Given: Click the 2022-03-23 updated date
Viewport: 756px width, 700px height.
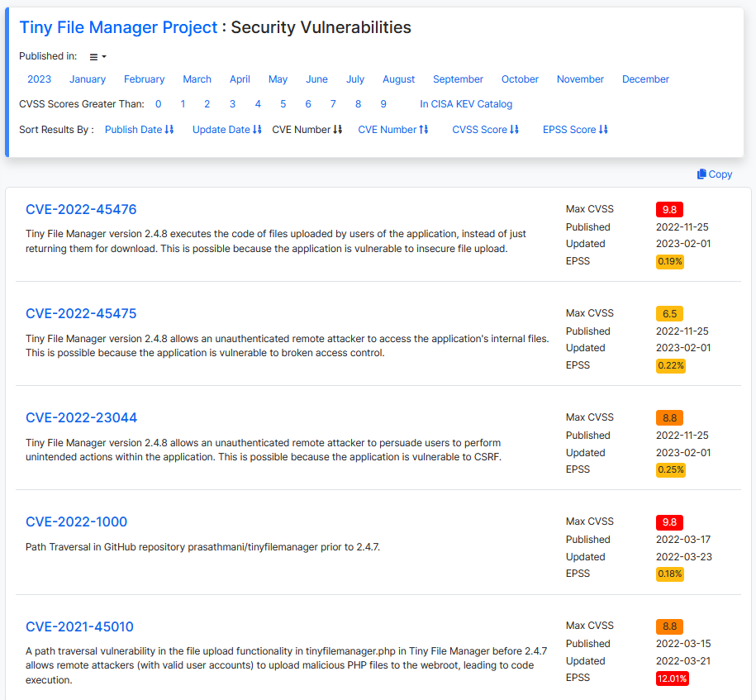Looking at the screenshot, I should 683,557.
